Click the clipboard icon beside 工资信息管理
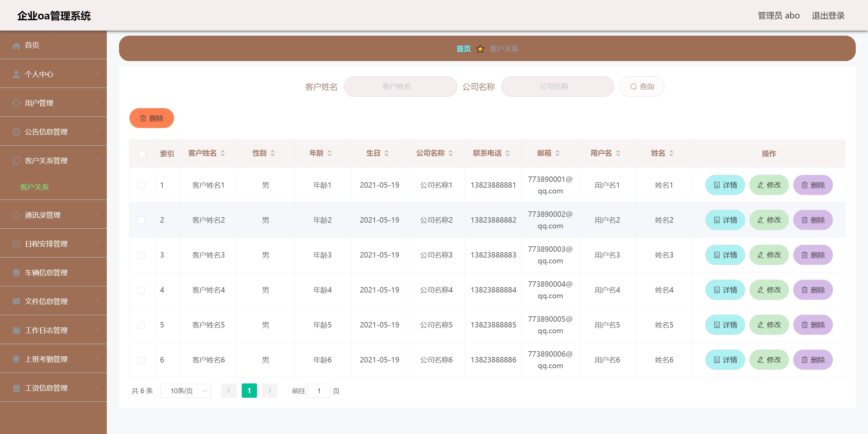This screenshot has width=868, height=434. [x=16, y=388]
